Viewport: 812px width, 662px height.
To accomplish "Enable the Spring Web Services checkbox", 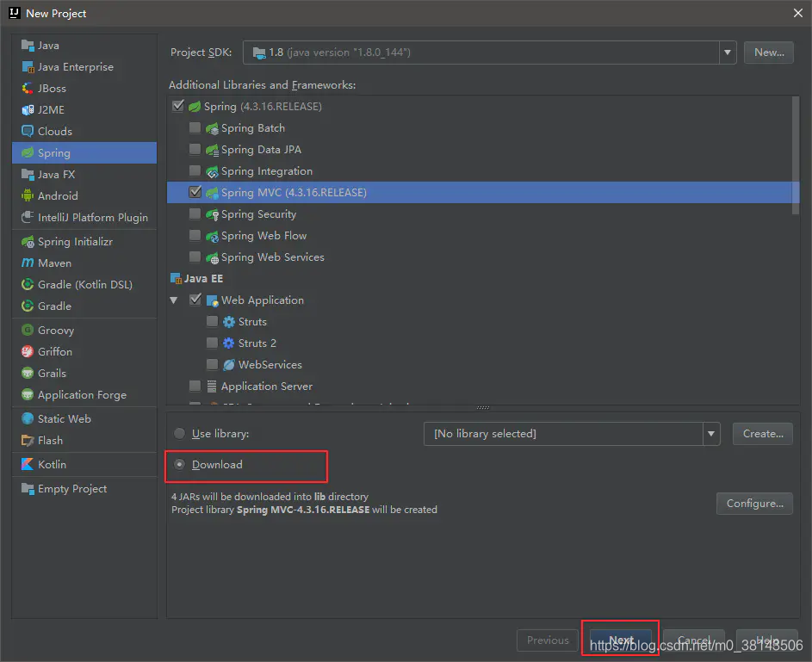I will (x=195, y=257).
